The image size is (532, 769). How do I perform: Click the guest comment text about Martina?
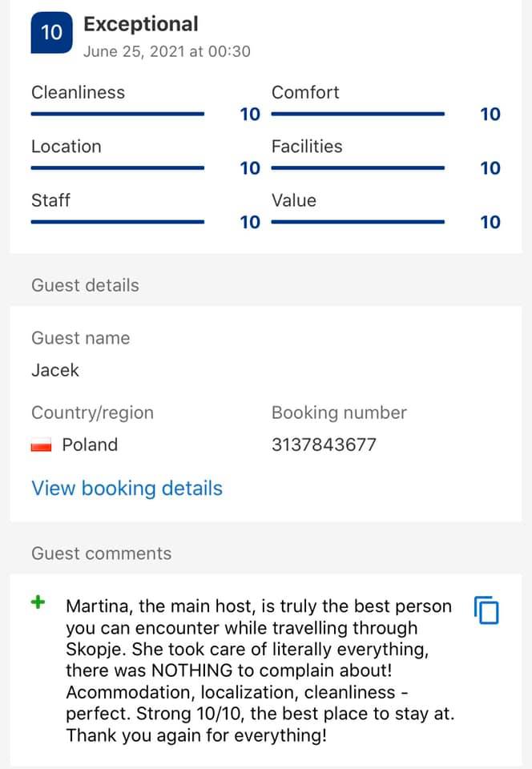tap(260, 670)
